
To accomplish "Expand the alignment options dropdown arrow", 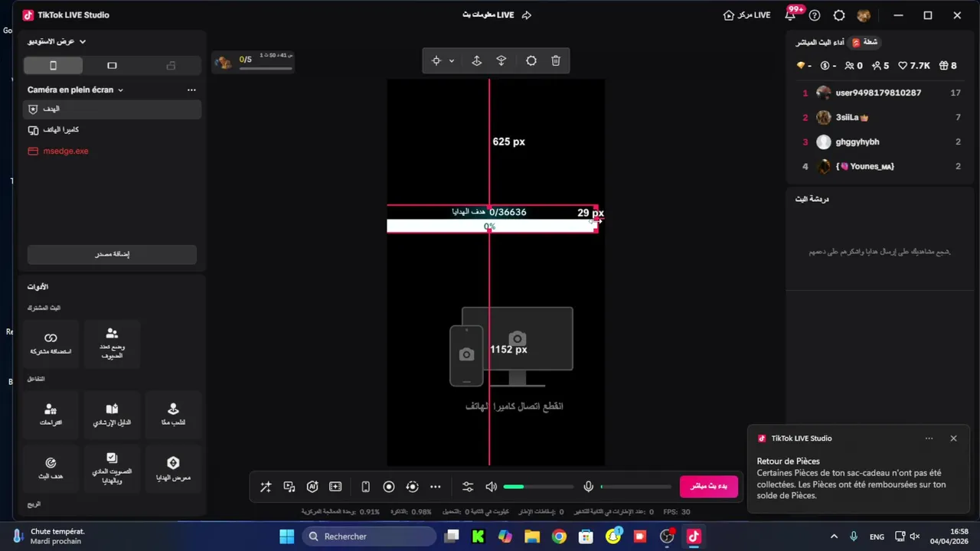I will 452,60.
